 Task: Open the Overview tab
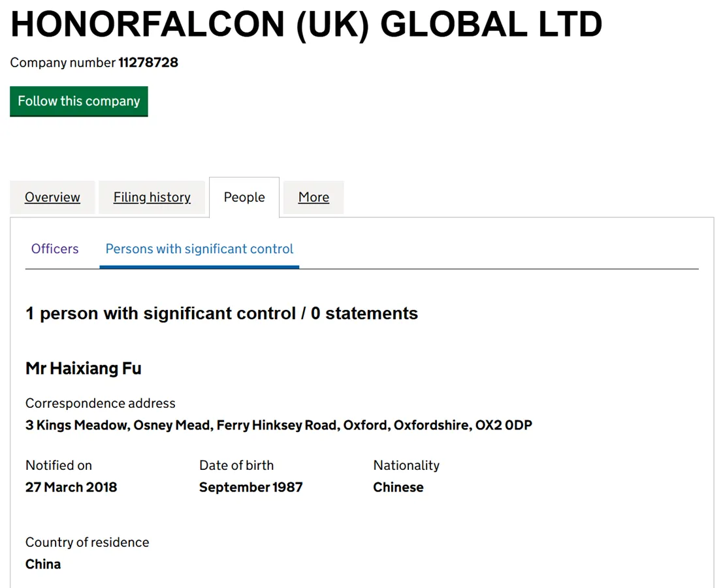pyautogui.click(x=52, y=197)
